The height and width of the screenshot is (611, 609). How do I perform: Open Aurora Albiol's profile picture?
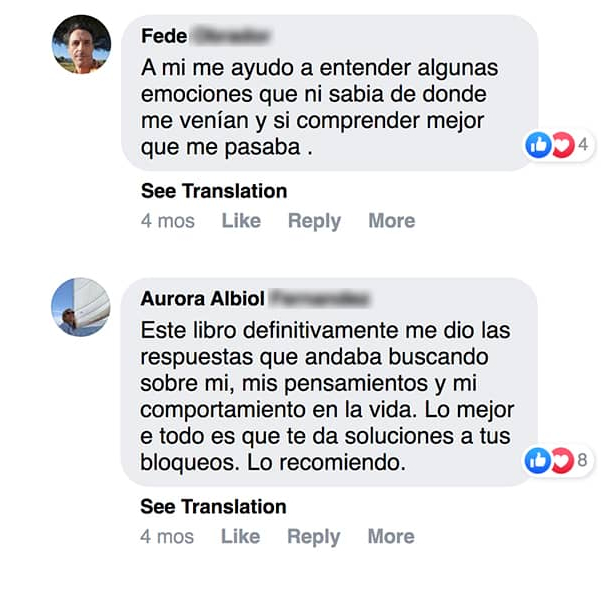(x=81, y=307)
